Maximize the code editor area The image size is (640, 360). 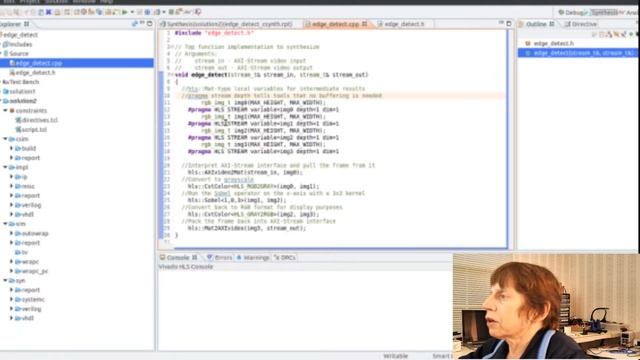click(509, 24)
